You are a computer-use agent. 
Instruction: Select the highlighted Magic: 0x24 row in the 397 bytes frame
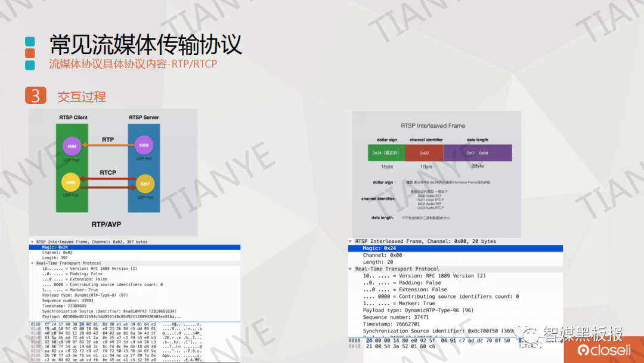pos(135,247)
